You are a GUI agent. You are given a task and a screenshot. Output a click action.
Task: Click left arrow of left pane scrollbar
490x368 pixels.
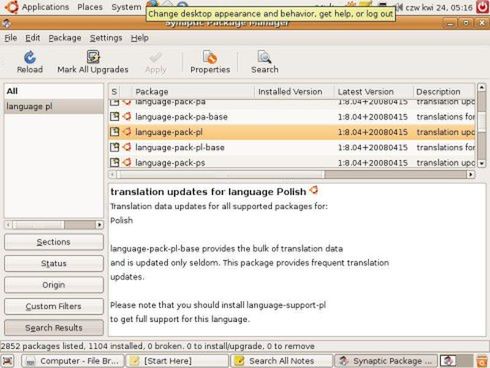pos(8,225)
